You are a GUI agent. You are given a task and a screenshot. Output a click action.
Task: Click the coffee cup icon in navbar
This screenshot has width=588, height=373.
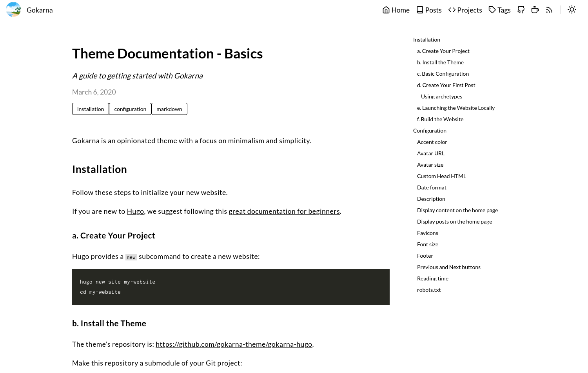point(535,10)
